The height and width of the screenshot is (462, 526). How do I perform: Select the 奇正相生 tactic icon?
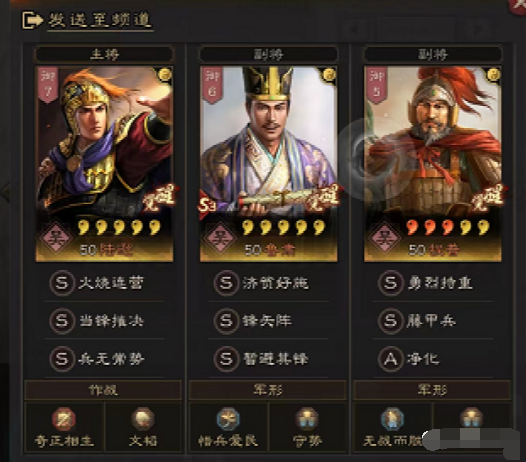click(64, 419)
